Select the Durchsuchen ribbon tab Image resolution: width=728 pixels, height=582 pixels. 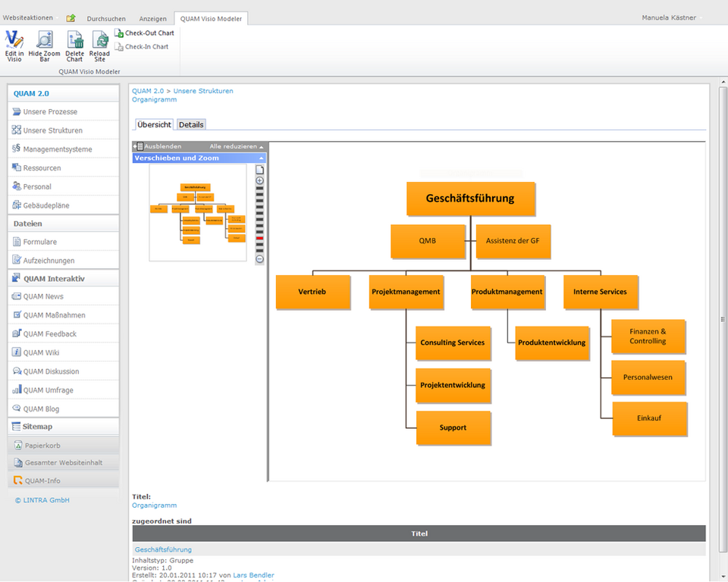[x=106, y=18]
